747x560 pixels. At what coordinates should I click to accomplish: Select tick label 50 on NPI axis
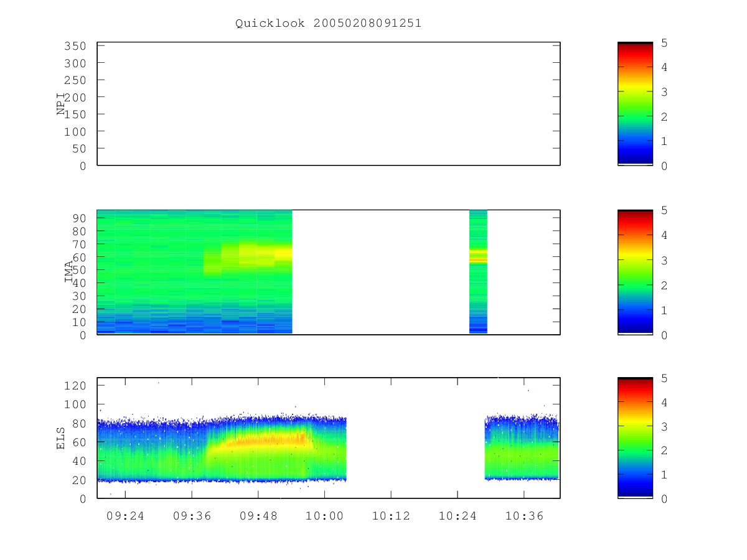point(78,149)
